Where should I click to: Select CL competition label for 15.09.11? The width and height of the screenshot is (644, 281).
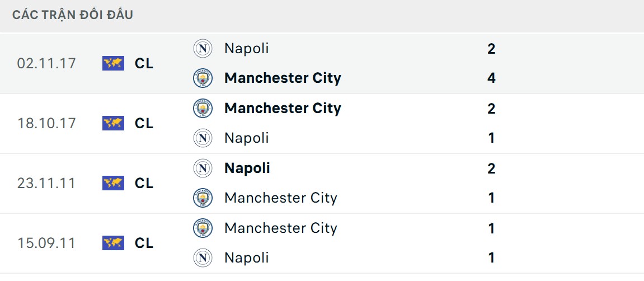click(144, 243)
